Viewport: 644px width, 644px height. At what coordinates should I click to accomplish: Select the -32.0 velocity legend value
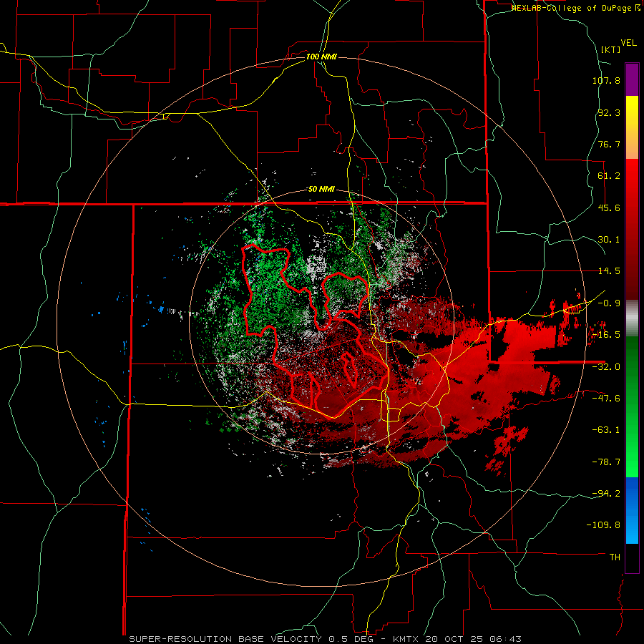coord(606,367)
